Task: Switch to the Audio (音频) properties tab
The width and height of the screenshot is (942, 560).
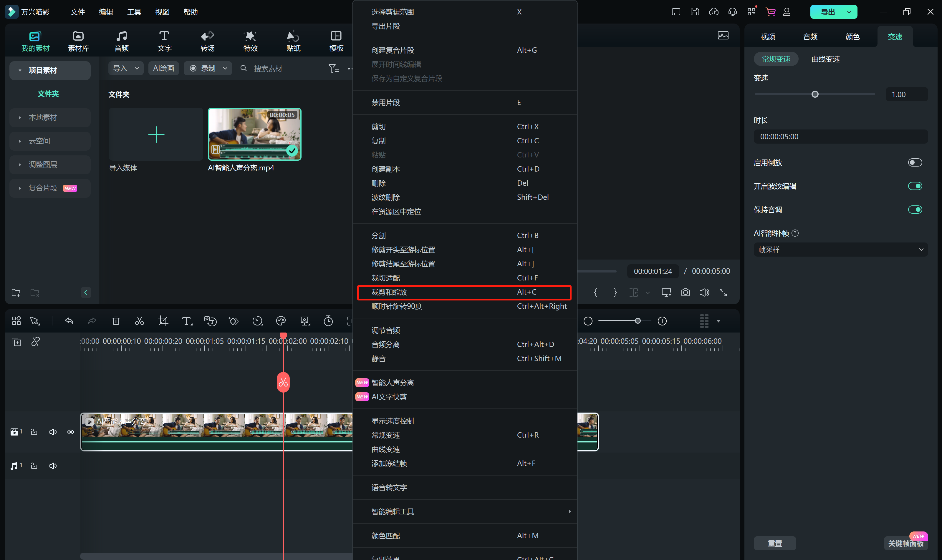Action: pos(810,36)
